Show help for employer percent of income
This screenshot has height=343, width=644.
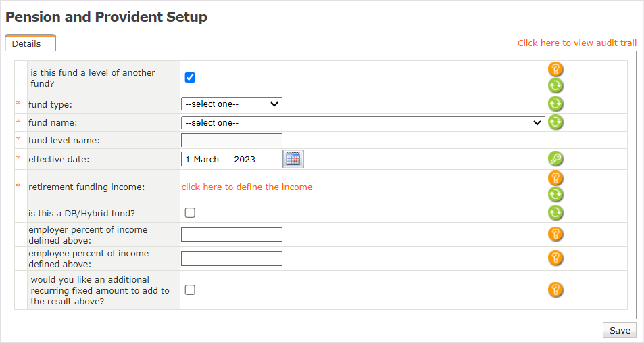(555, 234)
